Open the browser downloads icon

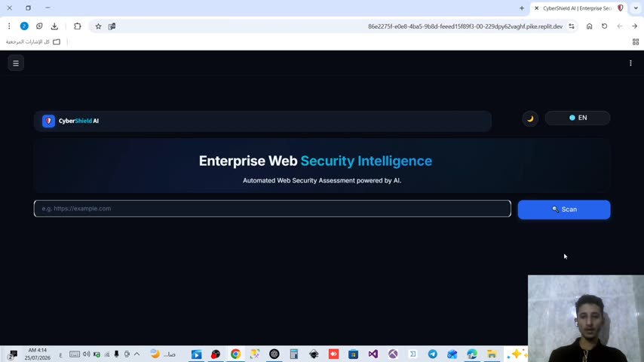pyautogui.click(x=54, y=26)
